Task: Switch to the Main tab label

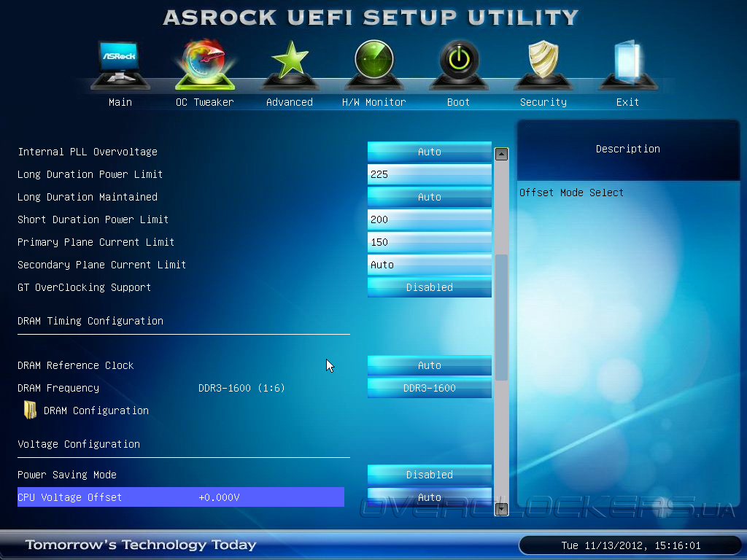Action: (120, 102)
